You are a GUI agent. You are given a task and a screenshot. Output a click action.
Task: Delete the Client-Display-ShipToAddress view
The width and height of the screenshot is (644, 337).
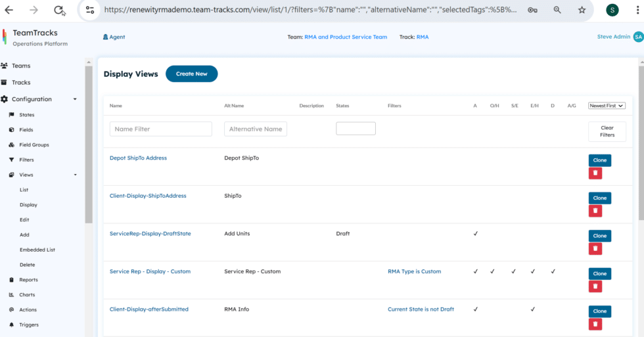[595, 211]
